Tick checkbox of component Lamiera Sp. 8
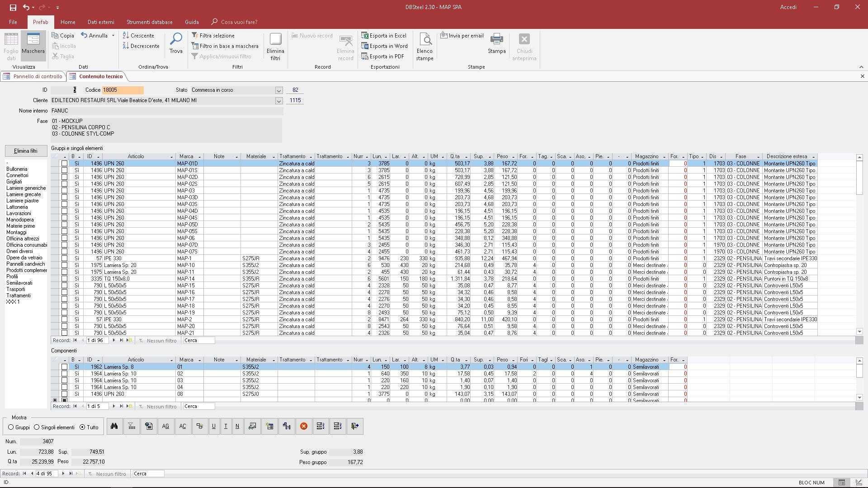This screenshot has width=868, height=488. (64, 367)
